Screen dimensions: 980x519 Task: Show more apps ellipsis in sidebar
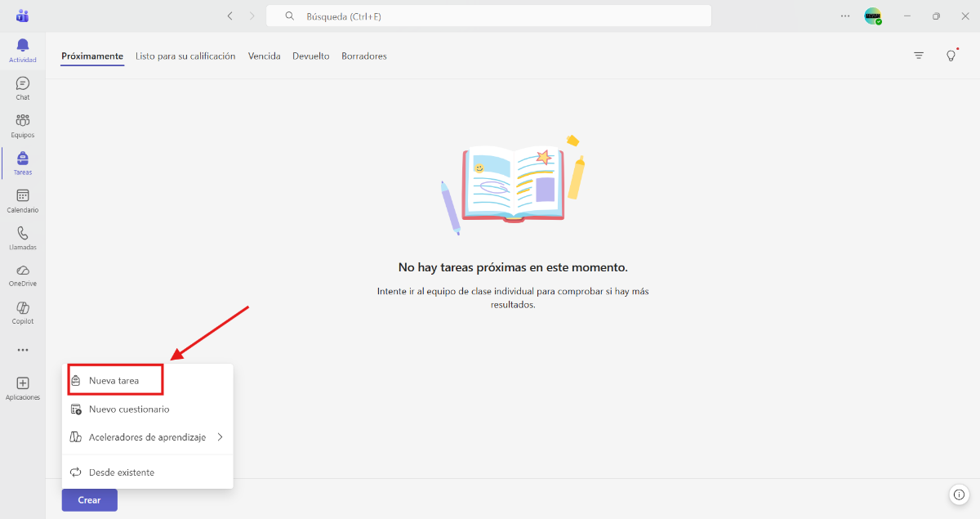pos(23,350)
